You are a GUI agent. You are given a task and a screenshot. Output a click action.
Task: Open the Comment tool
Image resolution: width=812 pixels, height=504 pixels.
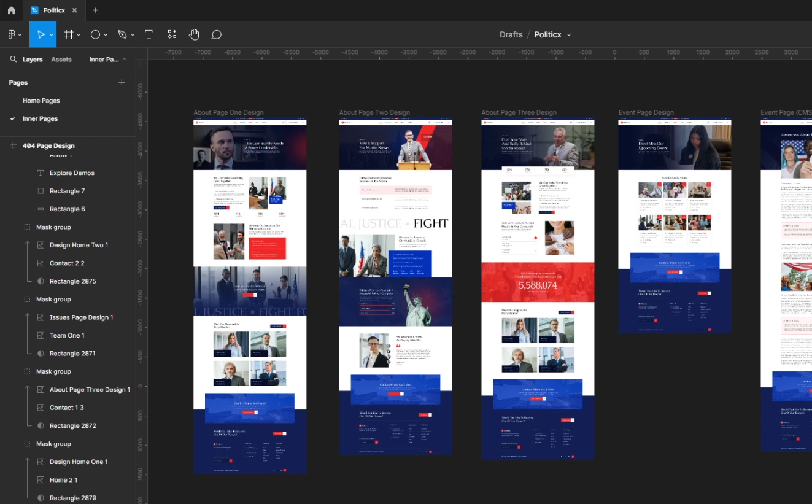pyautogui.click(x=216, y=34)
